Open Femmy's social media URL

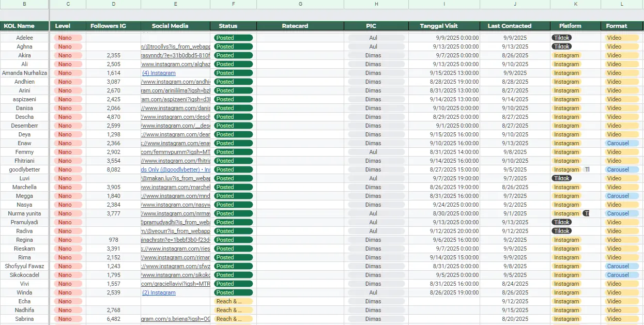(176, 152)
